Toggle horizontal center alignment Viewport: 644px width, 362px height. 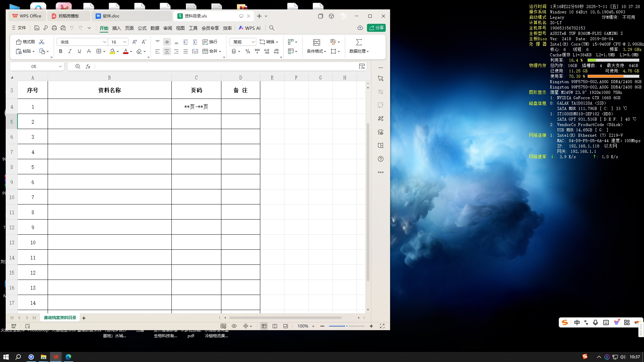pyautogui.click(x=167, y=51)
